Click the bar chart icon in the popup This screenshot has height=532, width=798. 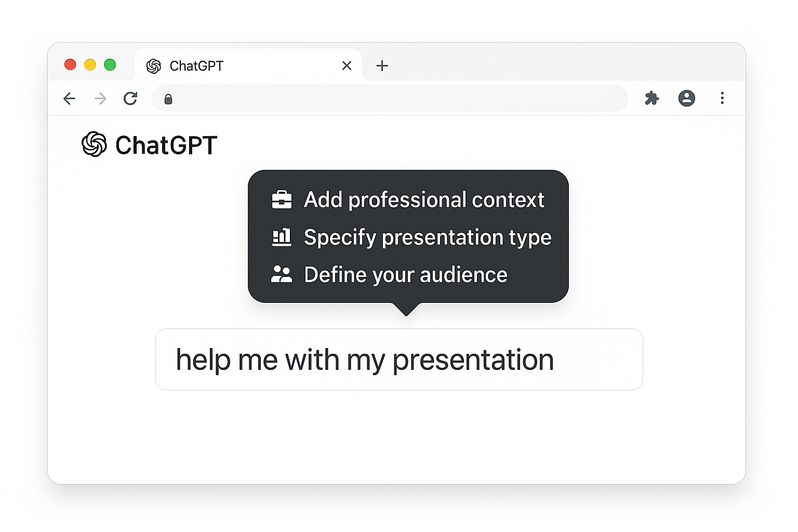point(282,237)
